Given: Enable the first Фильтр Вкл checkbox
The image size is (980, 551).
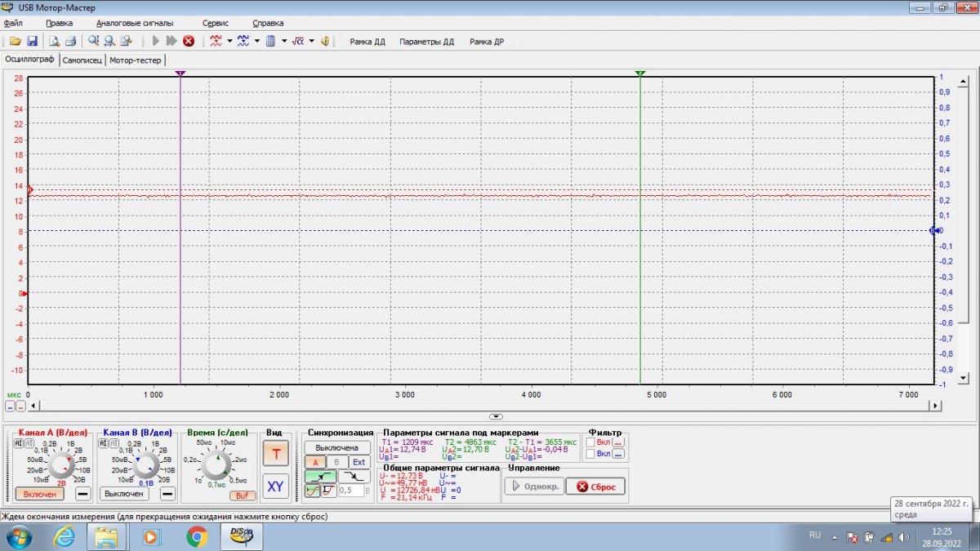Looking at the screenshot, I should [590, 442].
